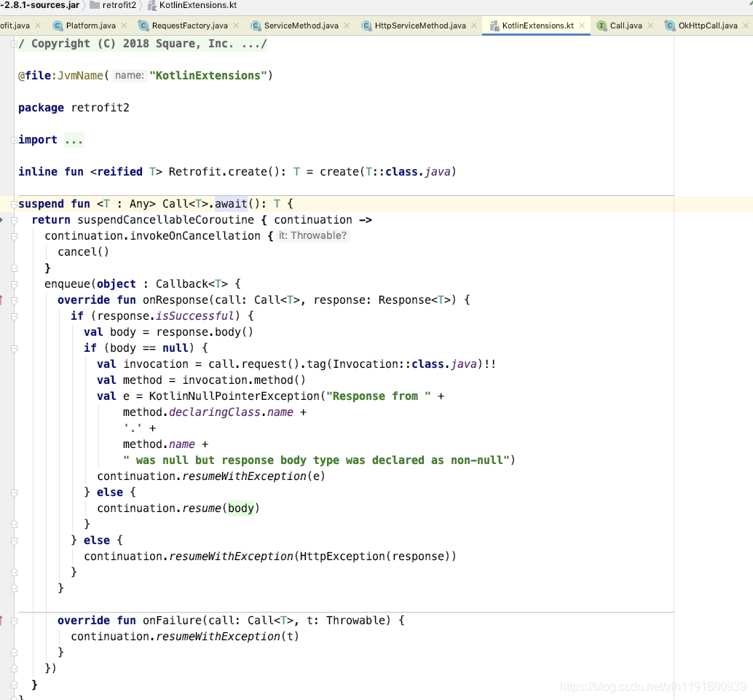Screen dimensions: 753x700
Task: Collapse the onFailure function fold marker
Action: pos(14,621)
